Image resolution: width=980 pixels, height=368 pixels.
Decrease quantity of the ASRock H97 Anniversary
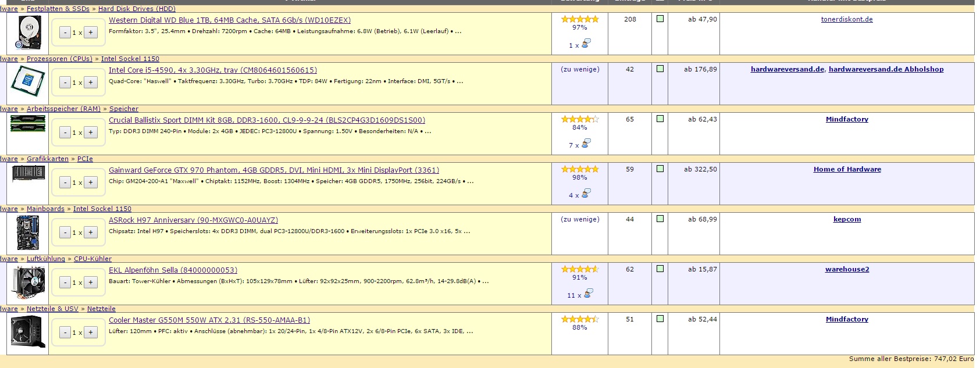[x=65, y=233]
